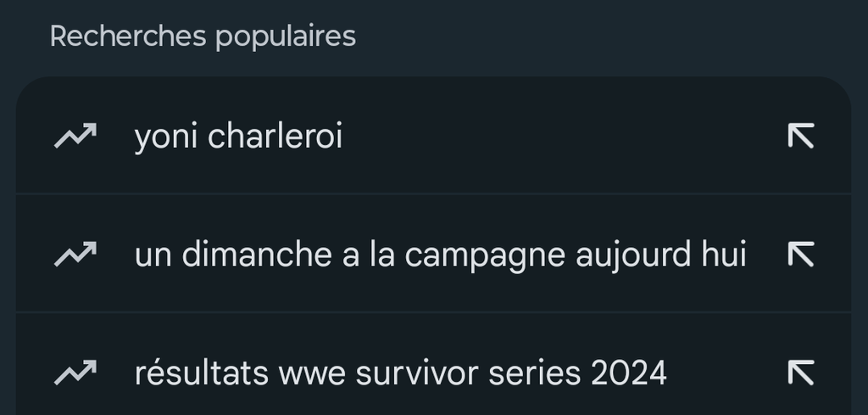
Task: Click the word yoni in first suggestion
Action: pyautogui.click(x=165, y=137)
